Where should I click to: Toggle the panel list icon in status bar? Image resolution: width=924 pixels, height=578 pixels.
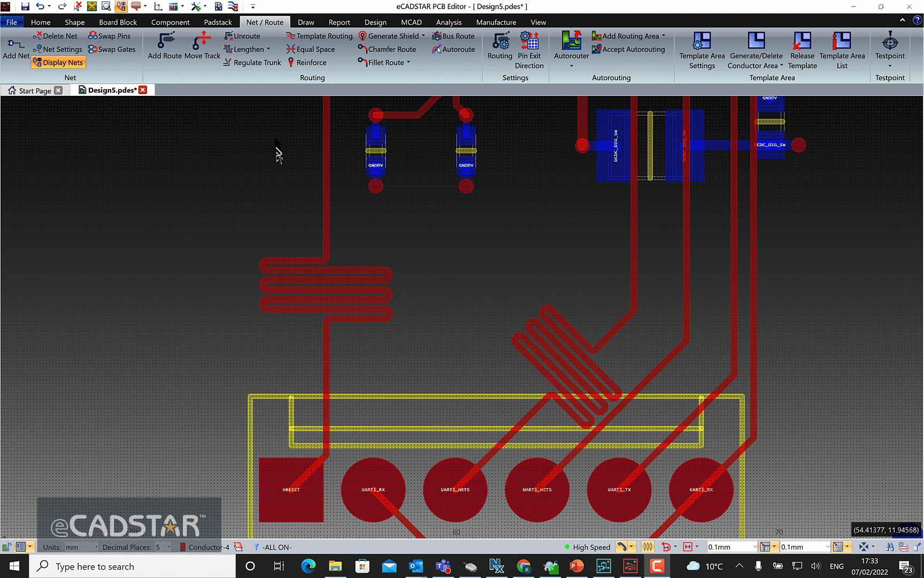(21, 547)
